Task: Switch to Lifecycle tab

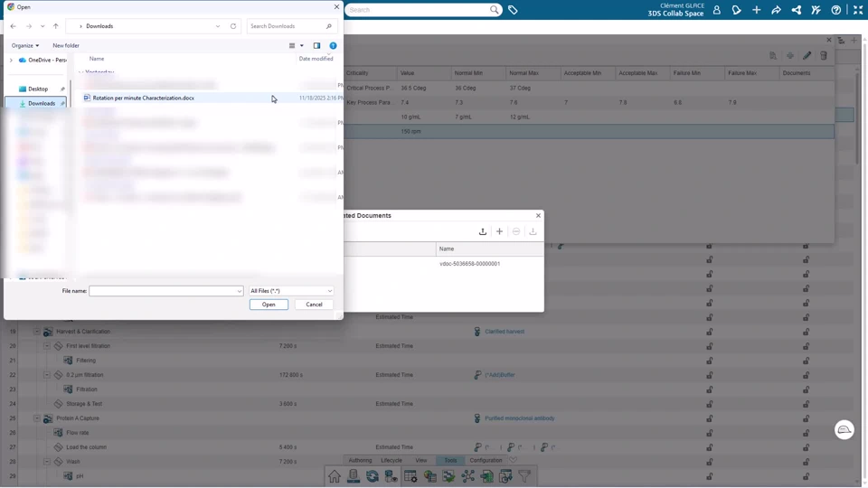Action: [x=392, y=460]
